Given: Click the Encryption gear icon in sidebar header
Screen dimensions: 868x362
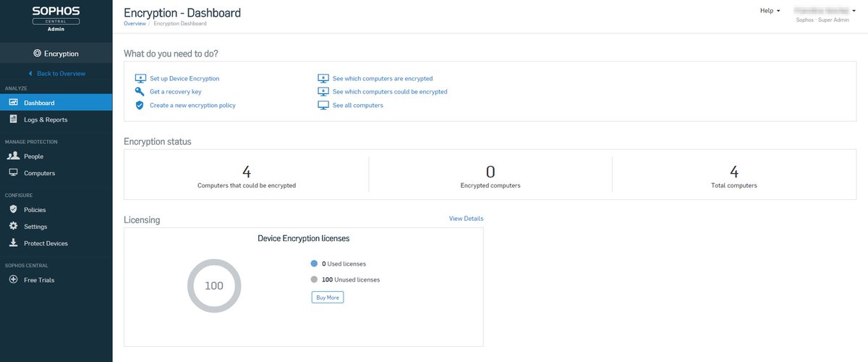Looking at the screenshot, I should (x=37, y=54).
